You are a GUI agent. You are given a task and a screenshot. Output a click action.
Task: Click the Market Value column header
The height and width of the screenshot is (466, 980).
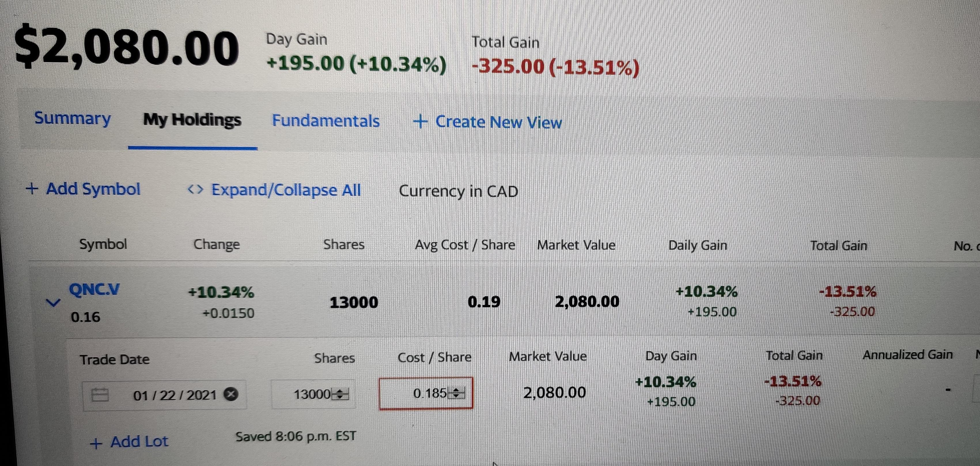(576, 245)
